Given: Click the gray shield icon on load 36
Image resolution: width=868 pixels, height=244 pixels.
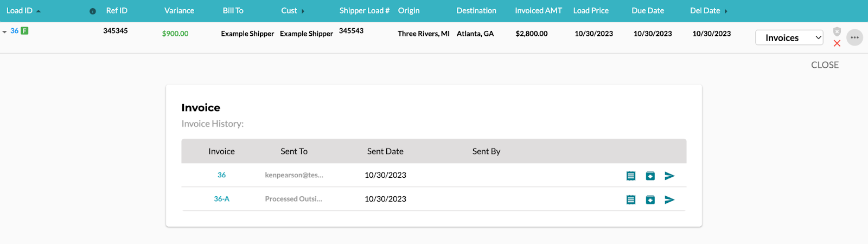Looking at the screenshot, I should click(837, 31).
